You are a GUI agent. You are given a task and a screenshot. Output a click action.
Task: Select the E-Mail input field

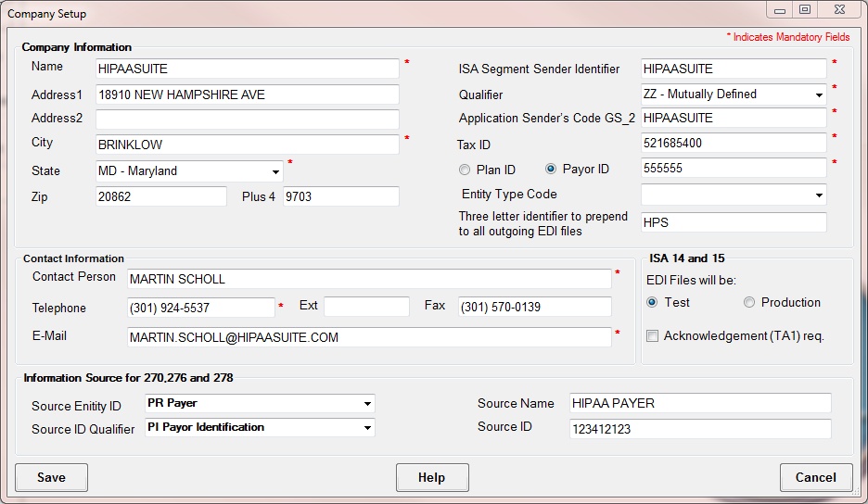368,337
